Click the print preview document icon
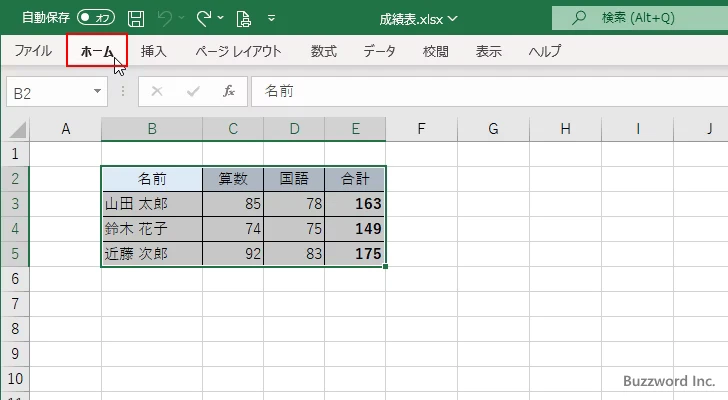This screenshot has height=400, width=728. pyautogui.click(x=243, y=19)
